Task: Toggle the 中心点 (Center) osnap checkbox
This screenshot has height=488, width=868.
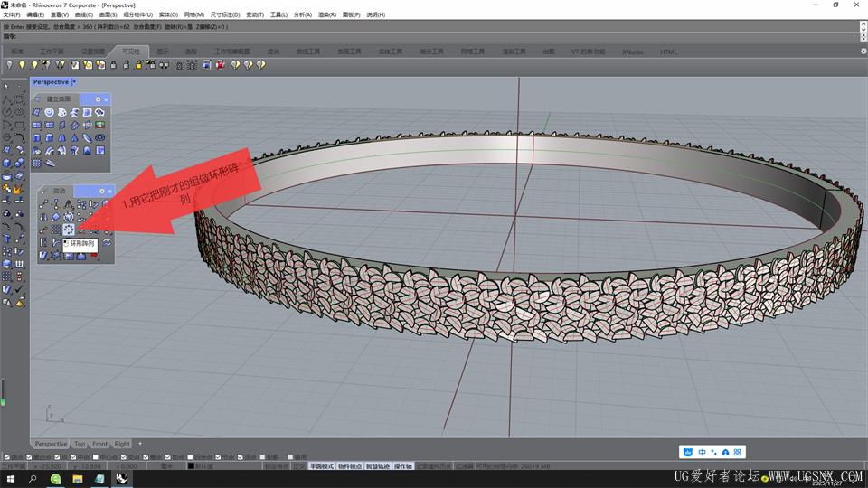Action: 97,457
